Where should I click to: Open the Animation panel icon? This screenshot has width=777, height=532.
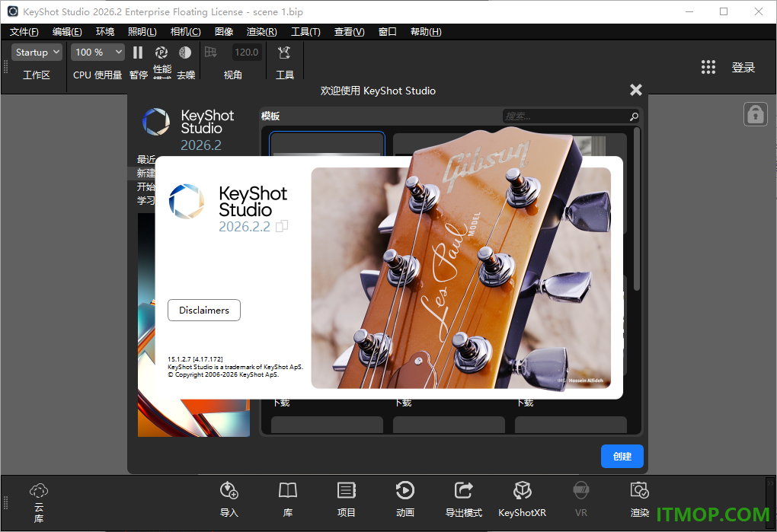404,490
